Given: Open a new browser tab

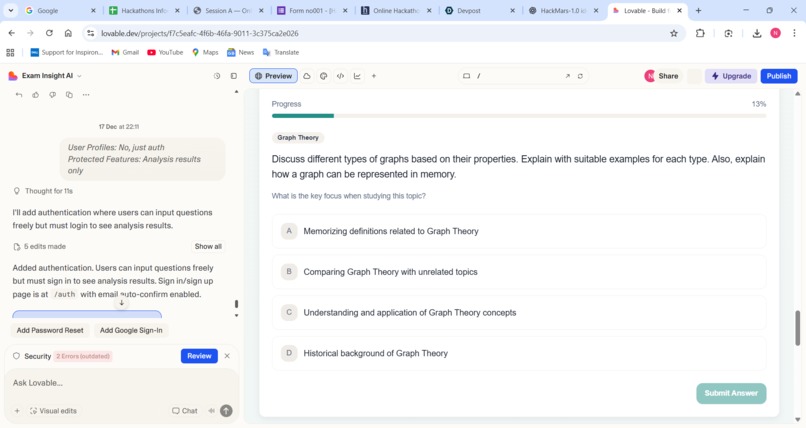Looking at the screenshot, I should (698, 10).
